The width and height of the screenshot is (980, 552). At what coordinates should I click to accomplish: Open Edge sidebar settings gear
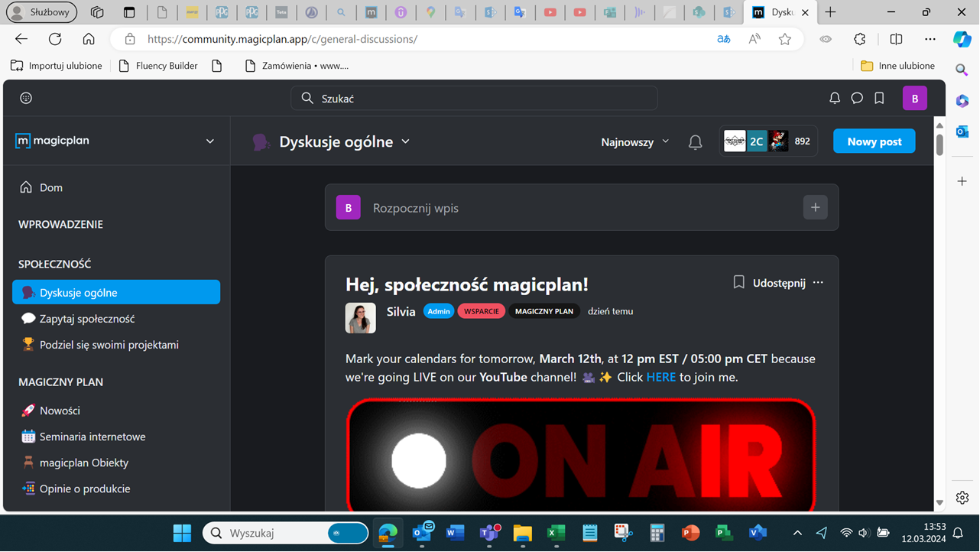962,497
